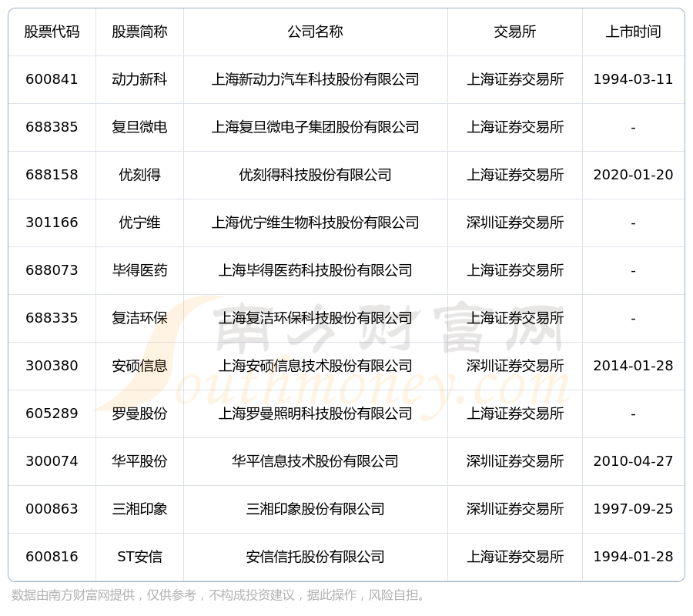The image size is (693, 616).
Task: Select stock code 300380
Action: pos(52,366)
